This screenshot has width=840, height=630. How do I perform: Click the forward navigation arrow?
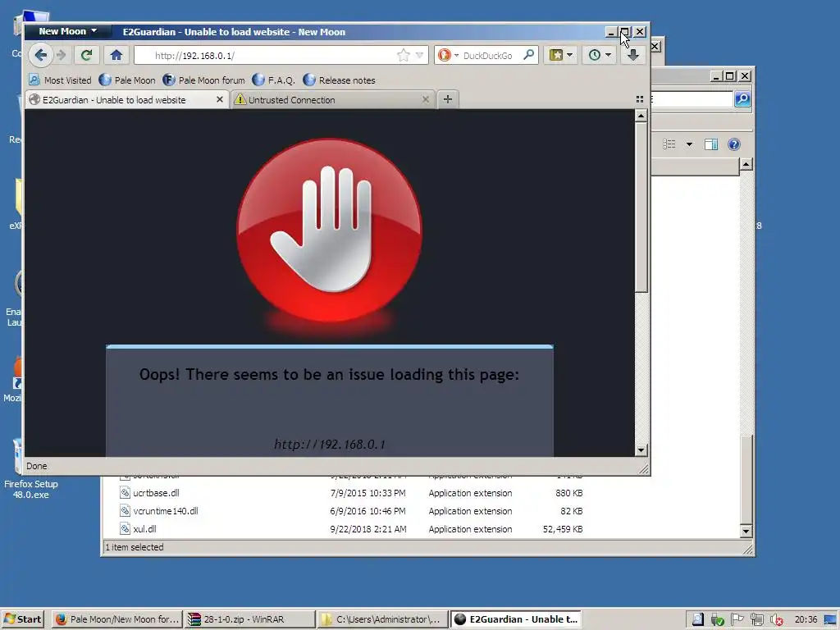click(61, 55)
